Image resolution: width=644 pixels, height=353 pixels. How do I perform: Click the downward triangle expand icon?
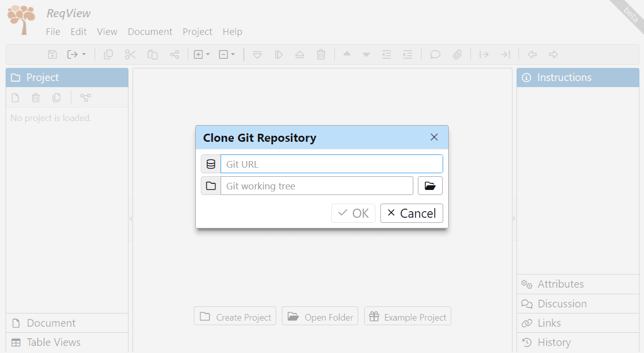[257, 54]
